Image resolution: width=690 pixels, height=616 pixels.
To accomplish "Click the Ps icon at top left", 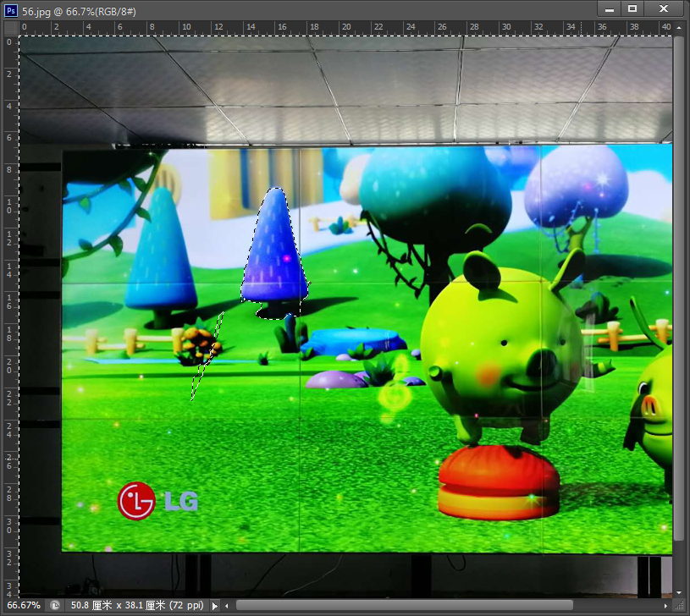I will [10, 12].
